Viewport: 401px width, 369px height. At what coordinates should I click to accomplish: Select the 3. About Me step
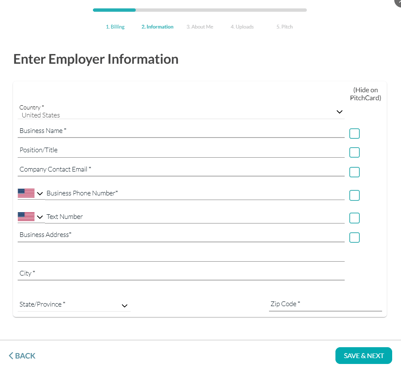200,27
